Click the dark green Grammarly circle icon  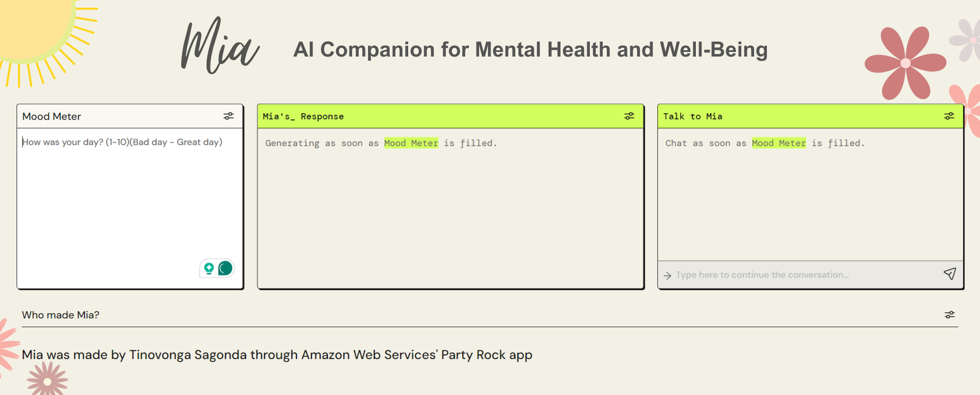[x=225, y=268]
